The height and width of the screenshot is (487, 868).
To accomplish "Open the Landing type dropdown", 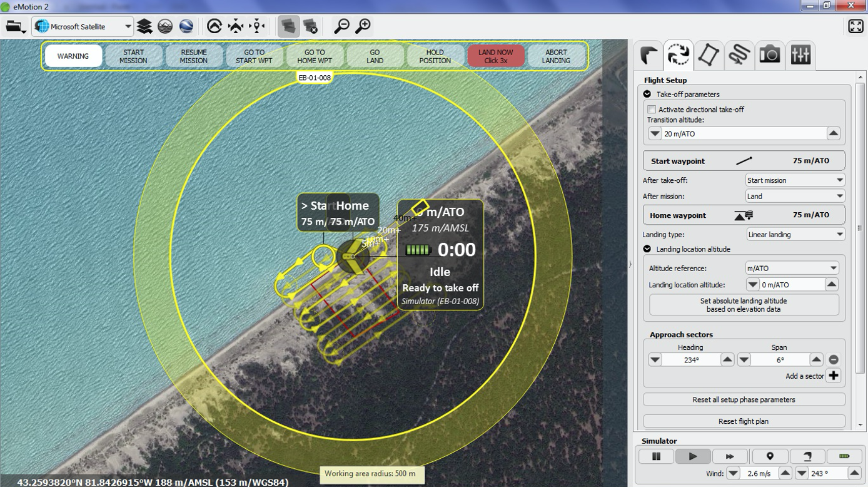I will click(795, 235).
